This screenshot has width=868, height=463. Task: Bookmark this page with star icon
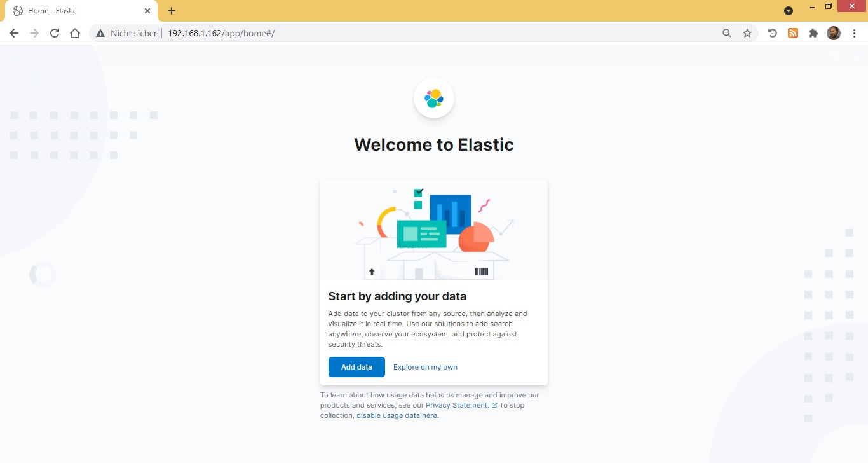click(747, 33)
